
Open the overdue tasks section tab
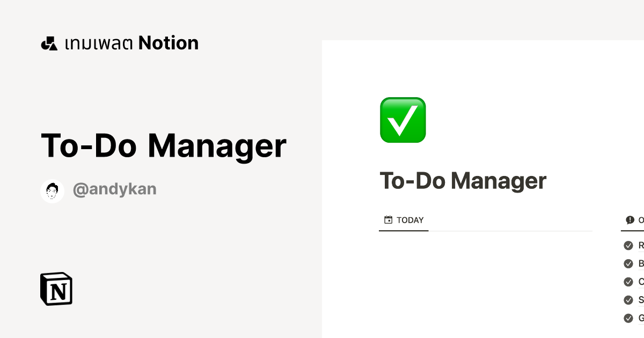pyautogui.click(x=636, y=220)
